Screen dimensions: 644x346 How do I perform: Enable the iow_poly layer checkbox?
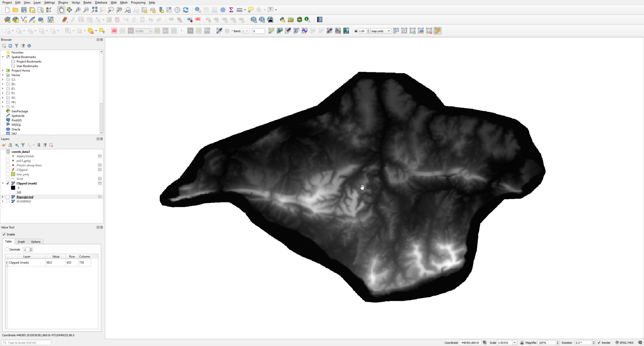tap(8, 174)
